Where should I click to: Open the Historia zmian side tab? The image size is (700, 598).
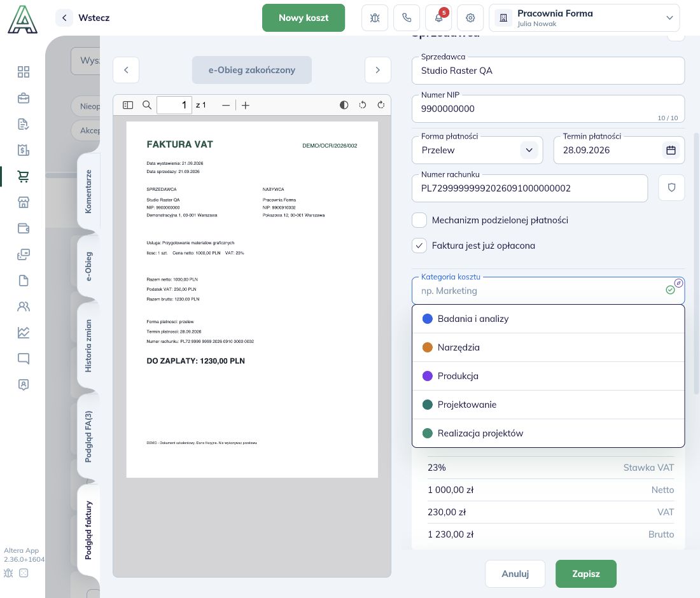[88, 346]
